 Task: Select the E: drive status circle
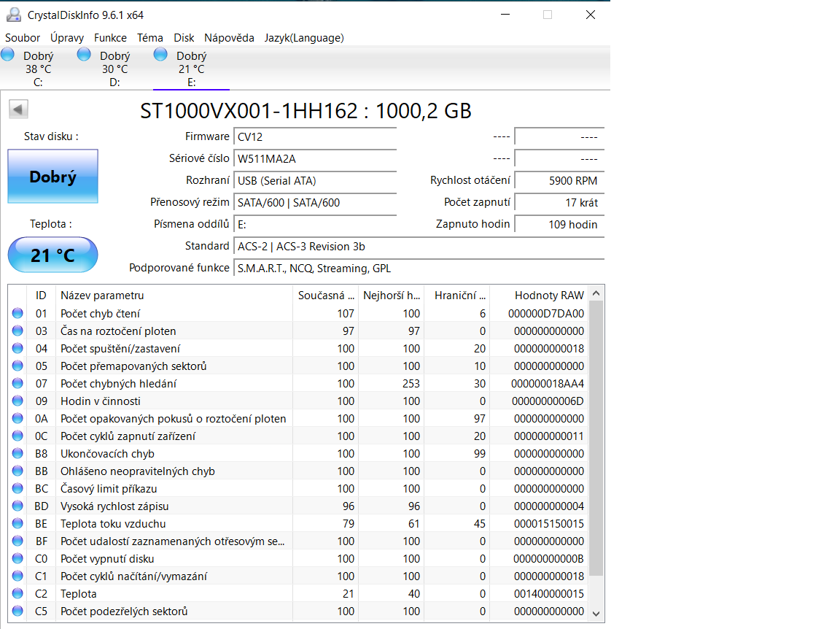pos(160,54)
